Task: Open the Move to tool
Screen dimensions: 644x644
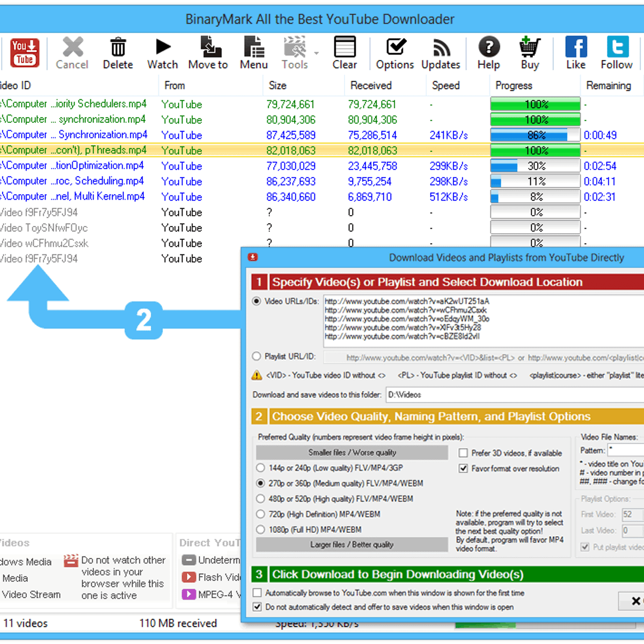Action: click(x=208, y=53)
